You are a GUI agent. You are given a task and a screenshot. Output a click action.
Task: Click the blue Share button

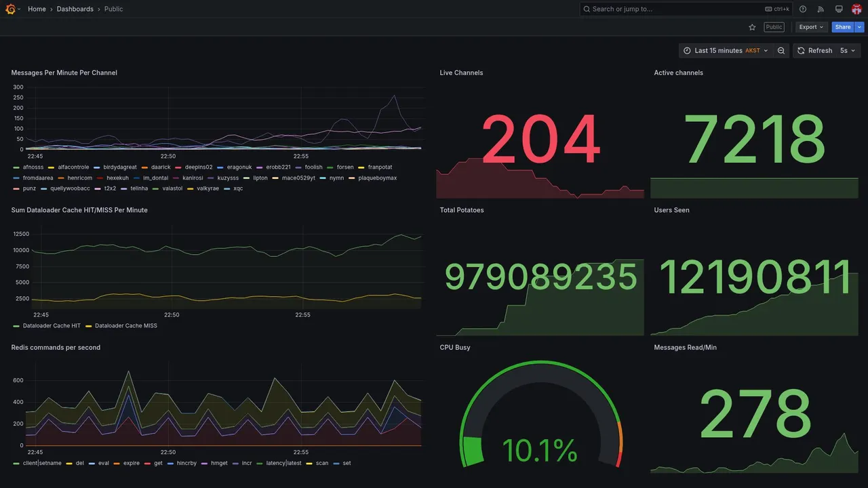click(843, 27)
